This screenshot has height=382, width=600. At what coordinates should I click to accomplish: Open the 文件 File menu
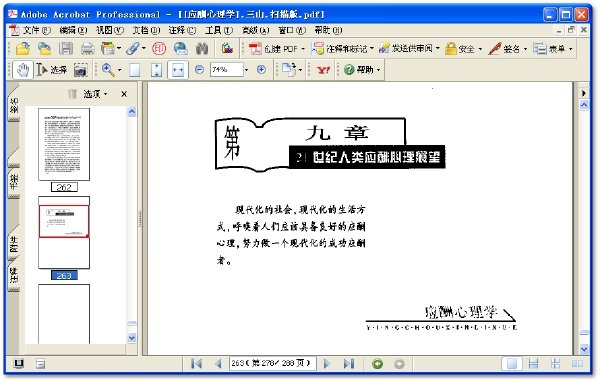point(36,30)
